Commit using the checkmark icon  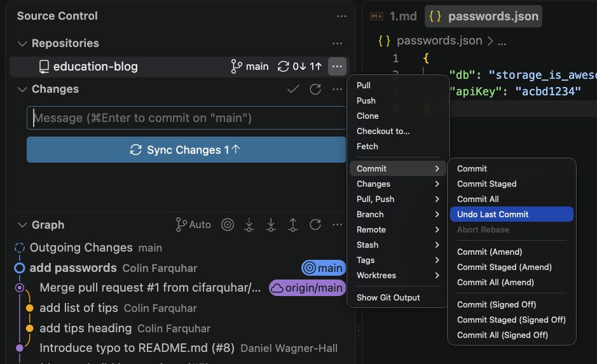293,90
